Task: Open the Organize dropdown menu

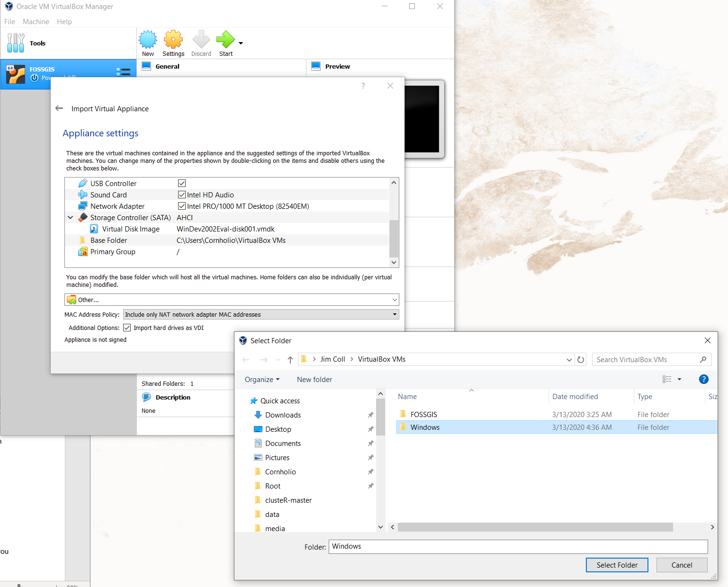Action: (x=262, y=379)
